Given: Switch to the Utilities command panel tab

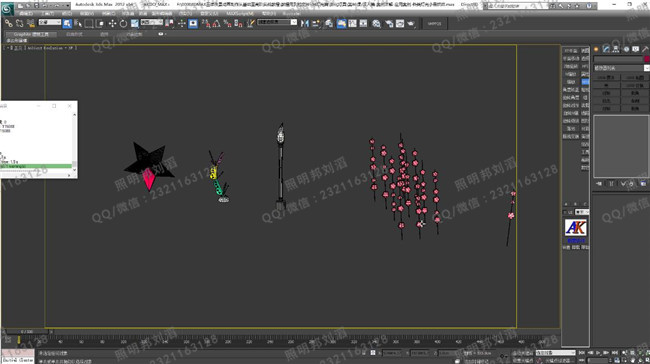Looking at the screenshot, I should [x=645, y=49].
